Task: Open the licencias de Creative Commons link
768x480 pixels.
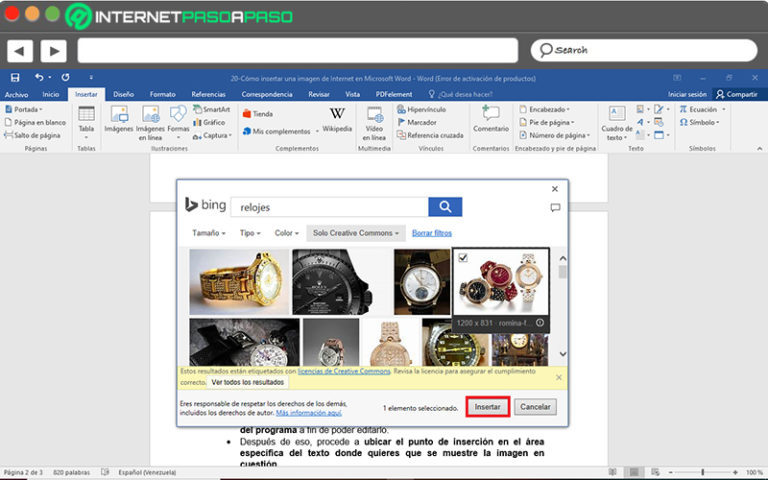Action: click(x=344, y=371)
